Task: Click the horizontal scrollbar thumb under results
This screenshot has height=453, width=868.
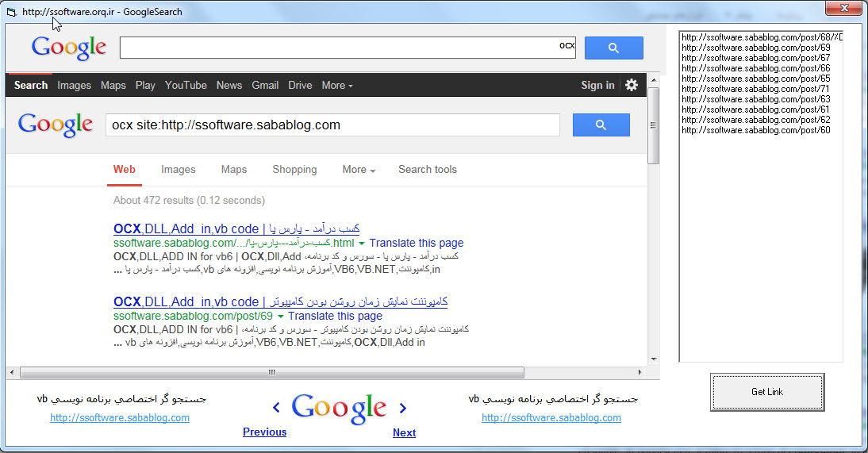Action: point(271,372)
